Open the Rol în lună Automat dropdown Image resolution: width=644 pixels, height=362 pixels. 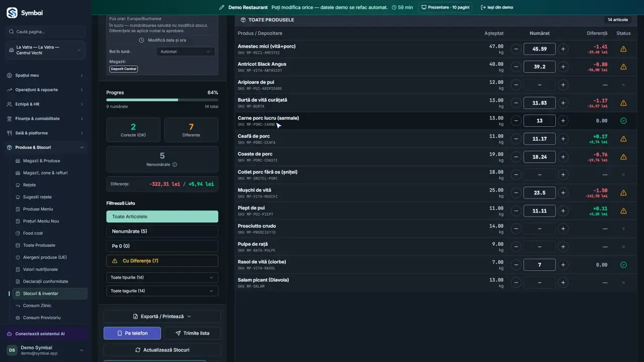point(185,51)
